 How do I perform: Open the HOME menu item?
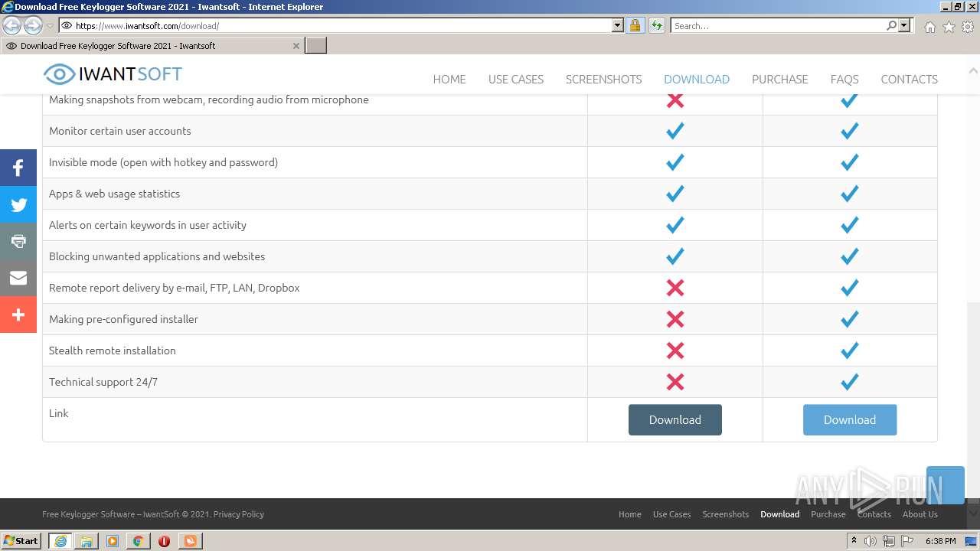coord(449,79)
